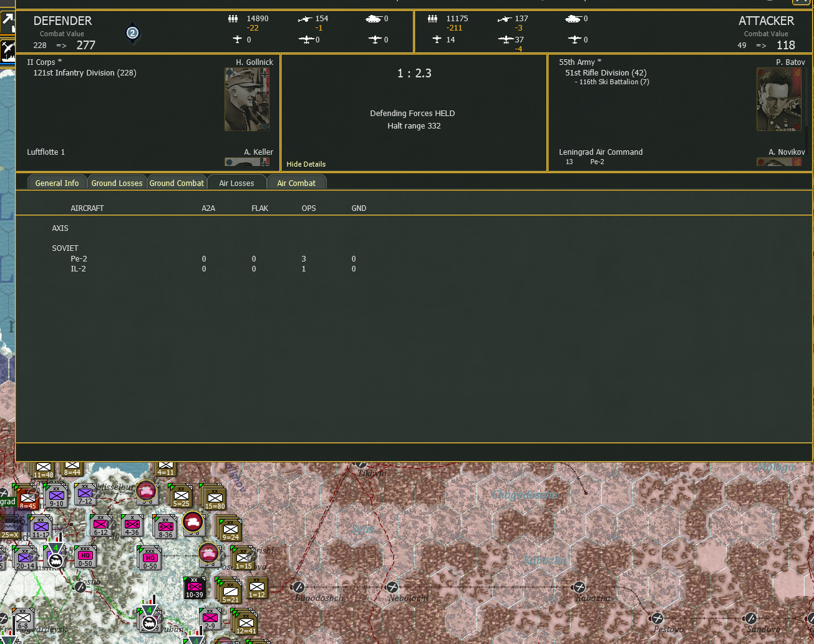
Task: Select the 7-12 purple unit counter
Action: [x=85, y=494]
